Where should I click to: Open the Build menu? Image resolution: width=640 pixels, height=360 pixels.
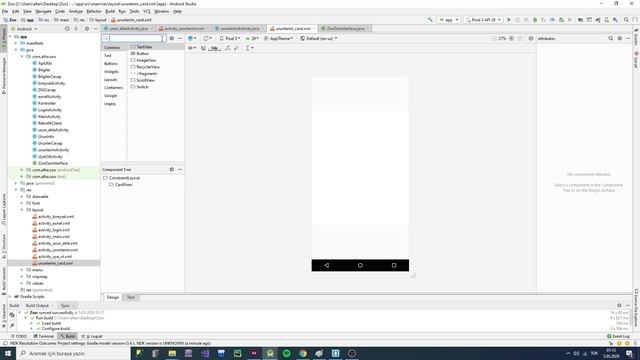[110, 11]
